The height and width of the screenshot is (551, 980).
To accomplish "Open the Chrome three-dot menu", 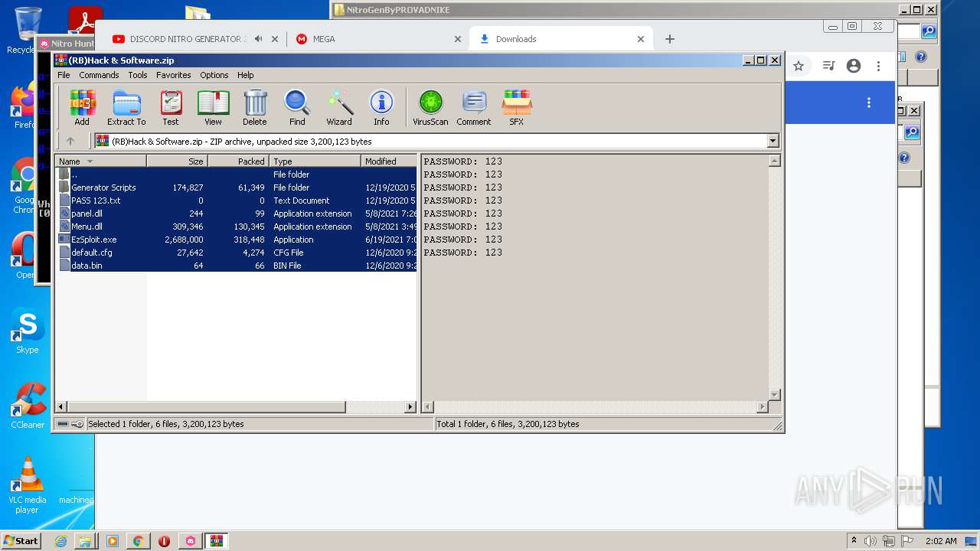I will [x=879, y=66].
